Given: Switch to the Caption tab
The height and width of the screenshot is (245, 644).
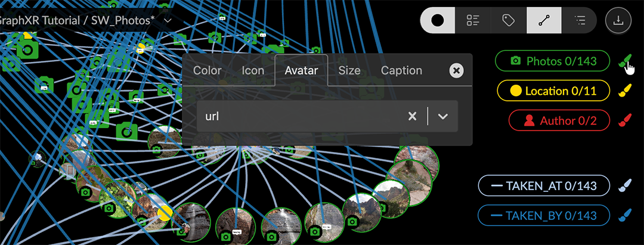Looking at the screenshot, I should coord(401,70).
